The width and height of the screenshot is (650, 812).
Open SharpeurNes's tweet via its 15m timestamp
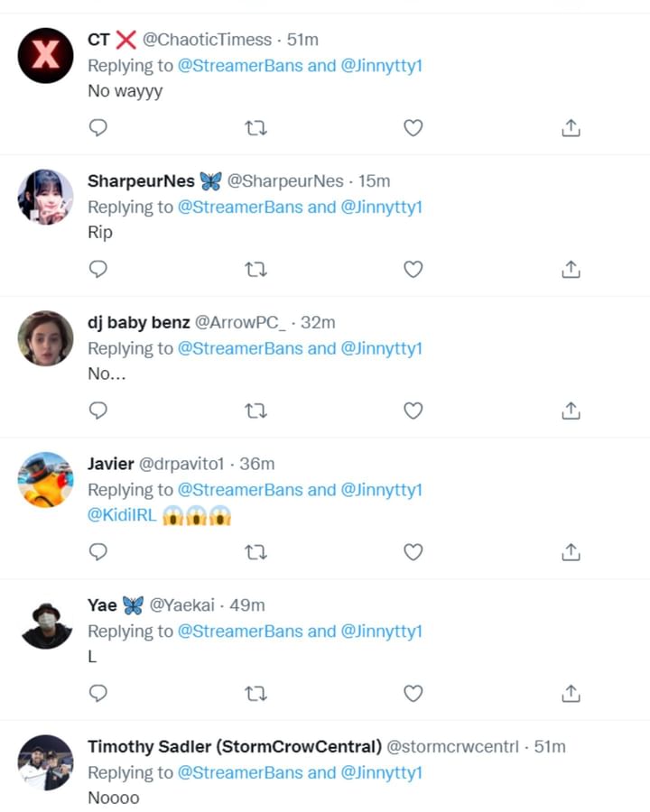(376, 180)
